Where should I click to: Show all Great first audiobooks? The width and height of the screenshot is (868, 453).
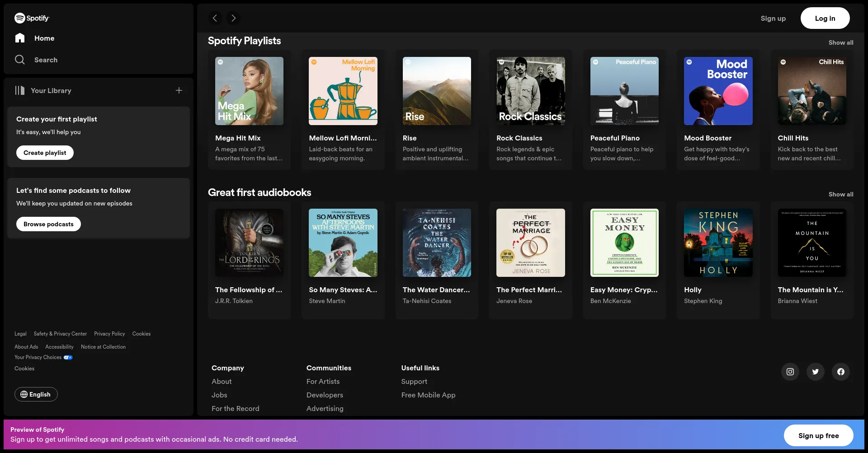click(x=841, y=194)
